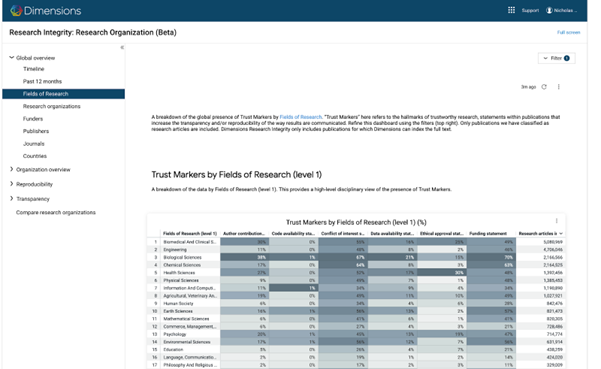The image size is (601, 369).
Task: Open the Filter dropdown
Action: tap(557, 58)
